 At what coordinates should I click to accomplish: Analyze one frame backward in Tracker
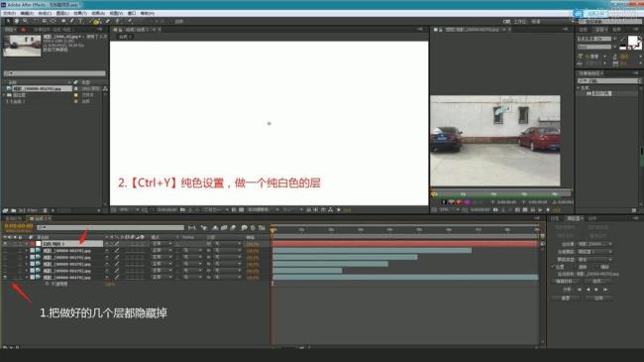(x=580, y=290)
